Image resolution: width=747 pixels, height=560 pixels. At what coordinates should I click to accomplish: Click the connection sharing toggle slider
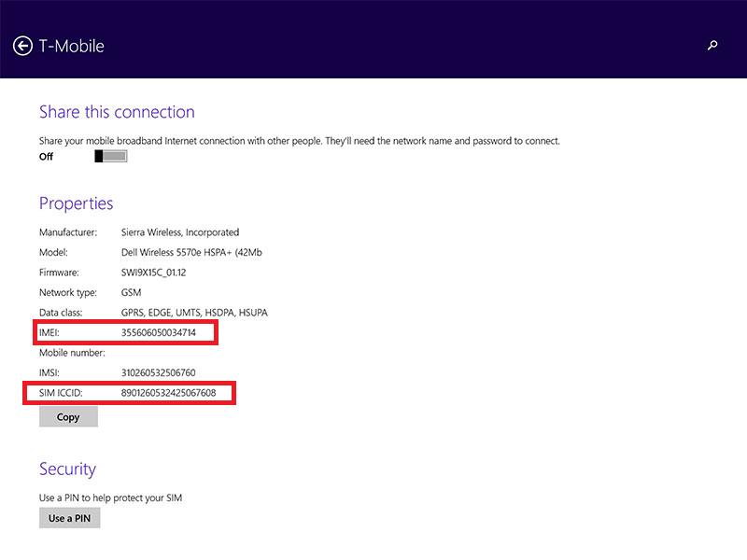109,156
